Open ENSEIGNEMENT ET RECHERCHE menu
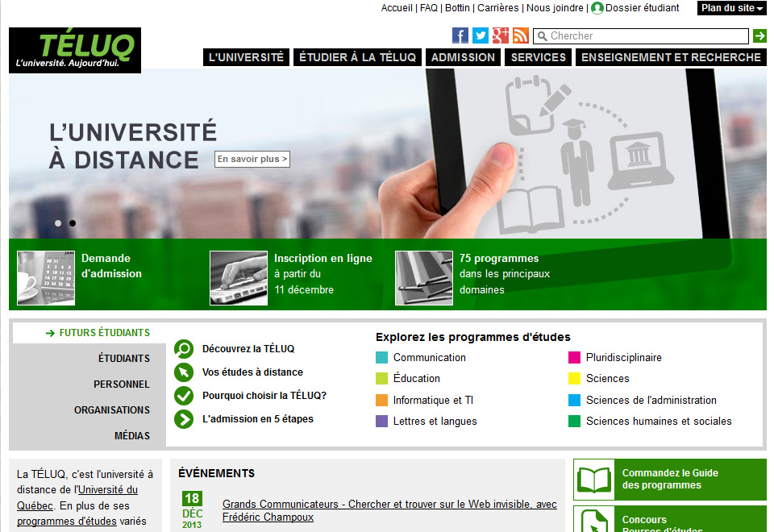774x532 pixels. (671, 57)
